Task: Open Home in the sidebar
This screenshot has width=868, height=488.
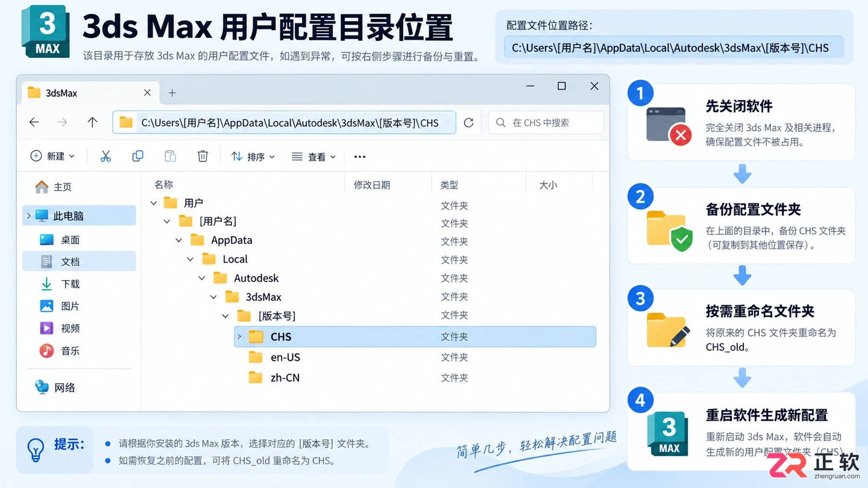Action: tap(53, 187)
